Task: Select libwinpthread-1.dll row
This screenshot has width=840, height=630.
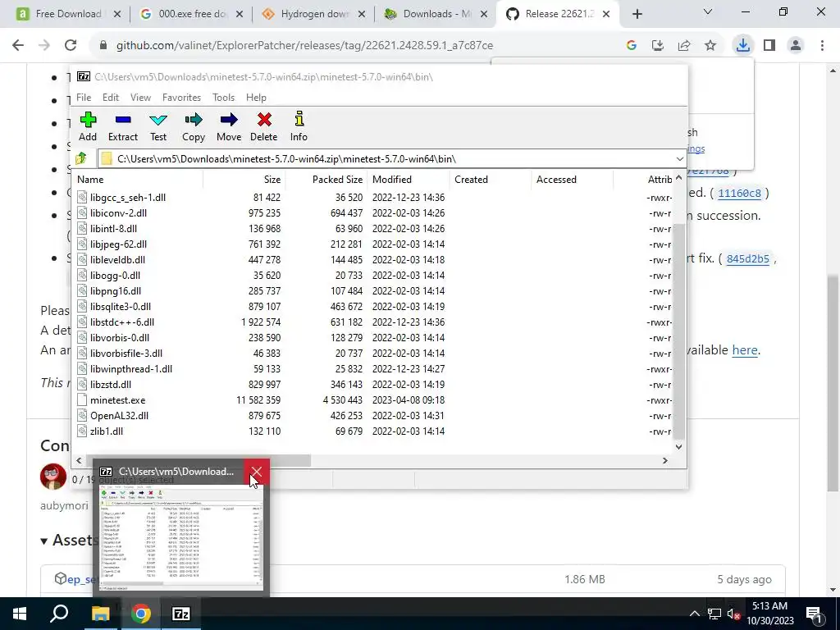Action: 373,368
